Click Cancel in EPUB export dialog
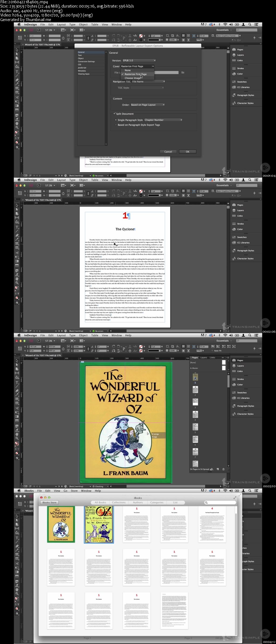 tap(168, 152)
